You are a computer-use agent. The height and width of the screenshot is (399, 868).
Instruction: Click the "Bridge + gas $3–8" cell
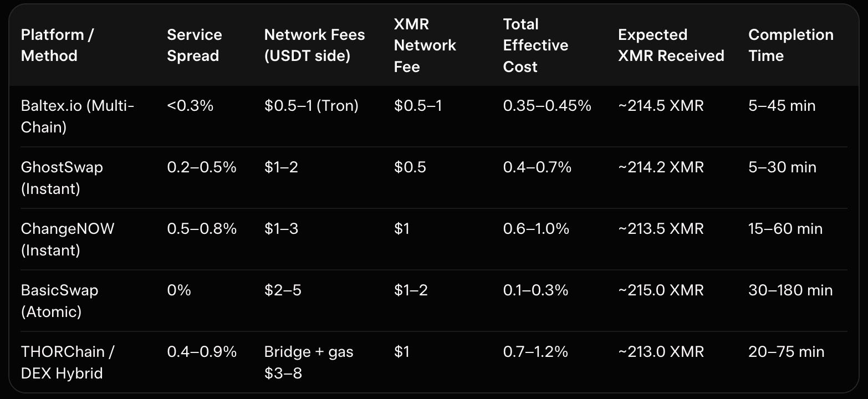(x=309, y=362)
